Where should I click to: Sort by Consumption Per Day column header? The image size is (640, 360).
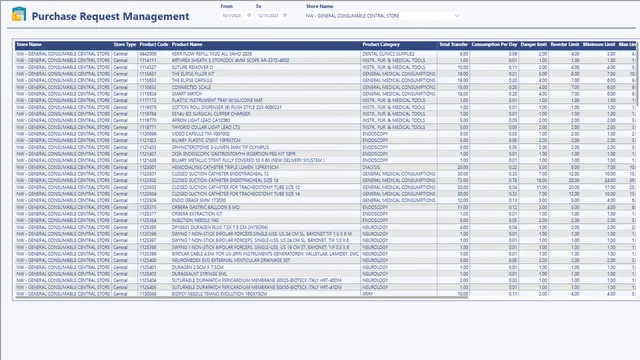(494, 44)
